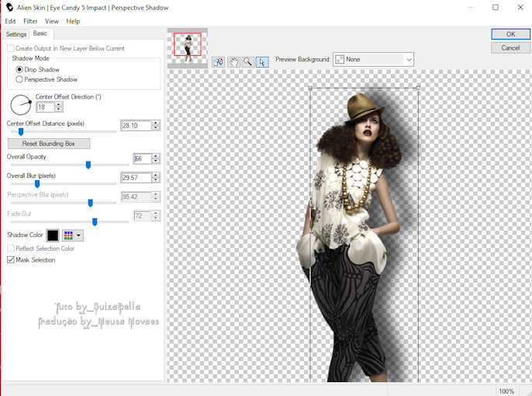Click the Overall Blur stepper arrows

[x=156, y=178]
